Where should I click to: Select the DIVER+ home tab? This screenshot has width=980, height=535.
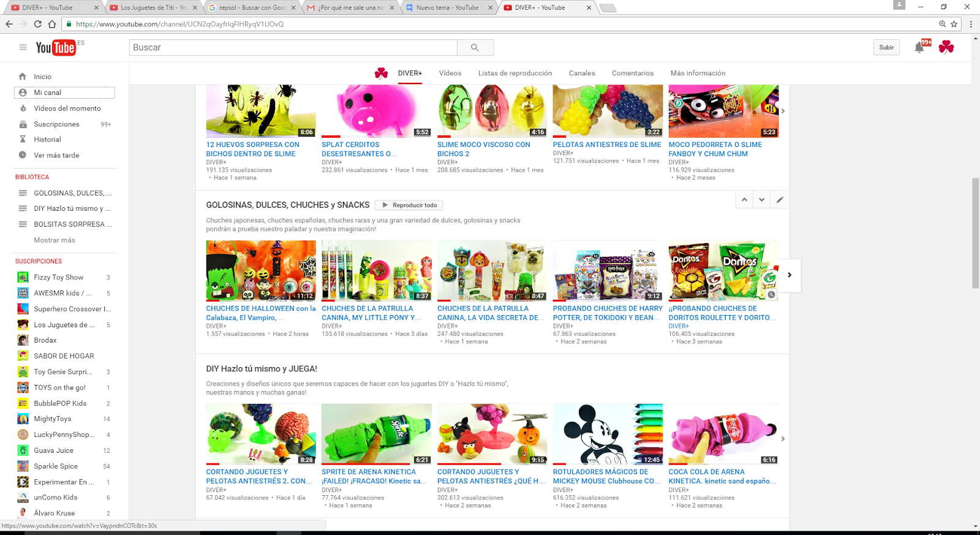410,73
